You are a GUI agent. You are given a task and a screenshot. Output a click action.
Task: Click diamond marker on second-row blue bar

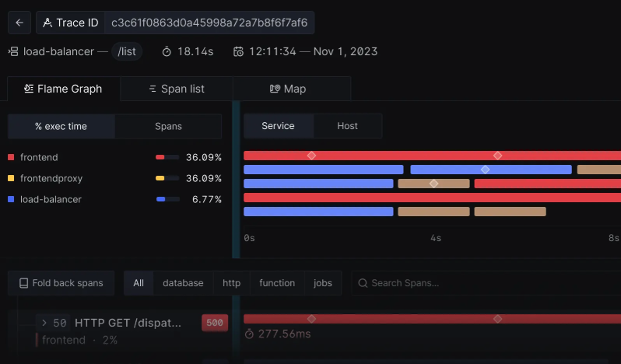click(485, 170)
